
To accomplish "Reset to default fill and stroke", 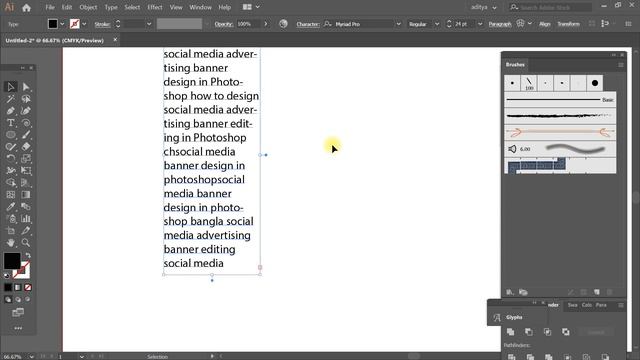I will 7,276.
